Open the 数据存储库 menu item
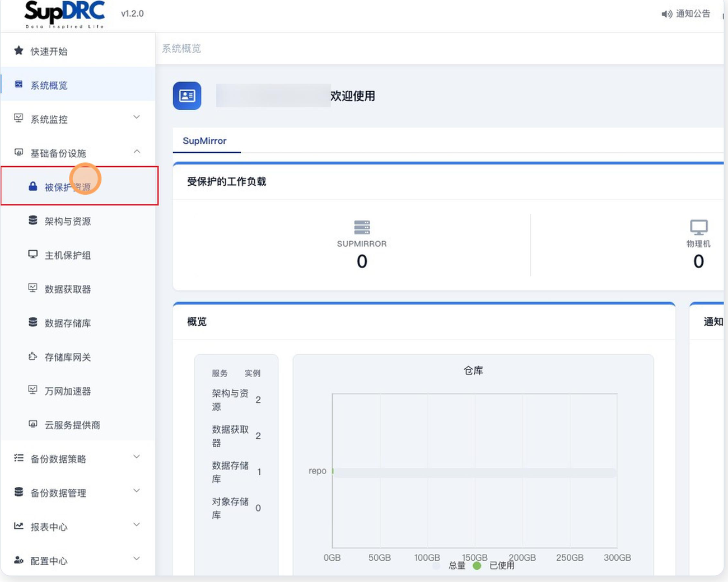The width and height of the screenshot is (728, 582). pos(78,323)
